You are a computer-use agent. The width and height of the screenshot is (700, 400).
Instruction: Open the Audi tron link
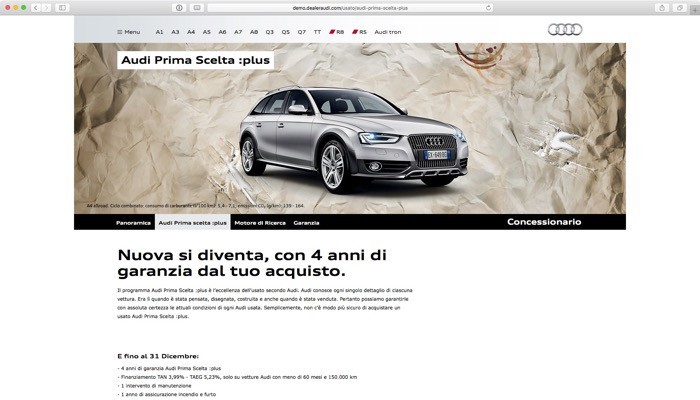click(x=388, y=32)
